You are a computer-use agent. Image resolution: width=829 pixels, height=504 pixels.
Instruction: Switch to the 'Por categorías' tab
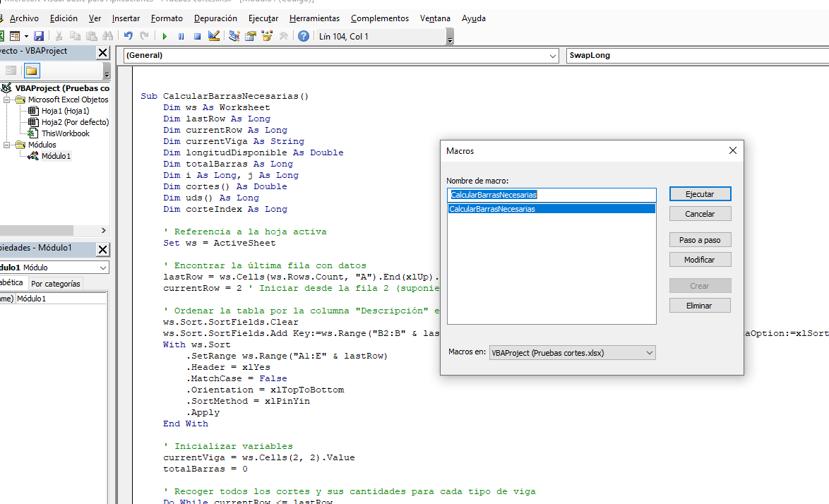click(x=56, y=284)
